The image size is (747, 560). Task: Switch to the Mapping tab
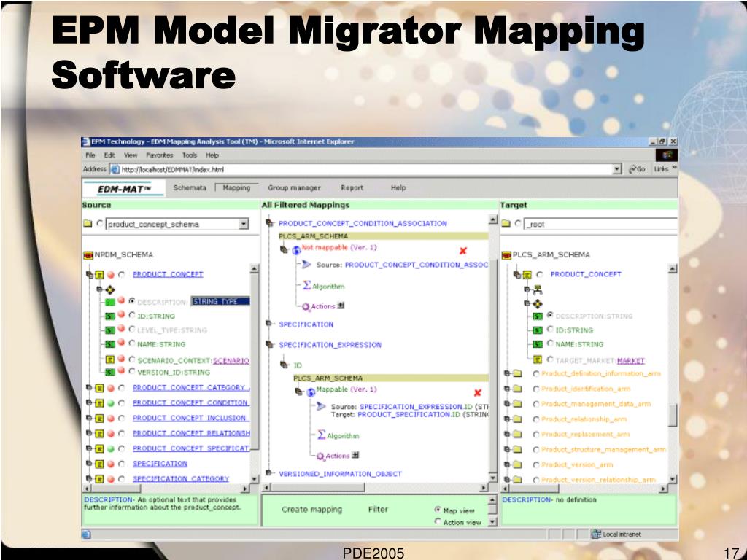pyautogui.click(x=236, y=187)
